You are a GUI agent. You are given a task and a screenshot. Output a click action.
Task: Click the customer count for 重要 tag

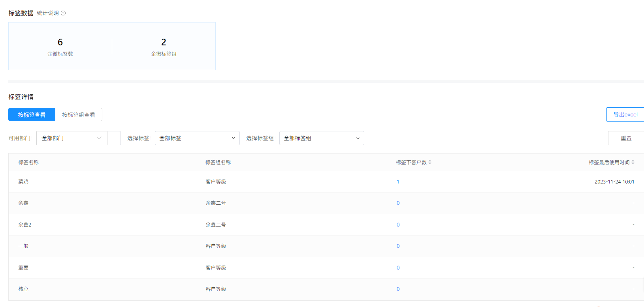point(398,268)
